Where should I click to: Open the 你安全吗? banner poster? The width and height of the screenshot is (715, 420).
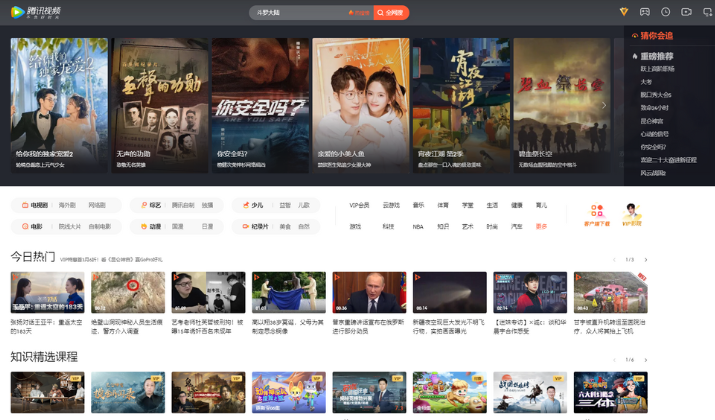tap(260, 105)
